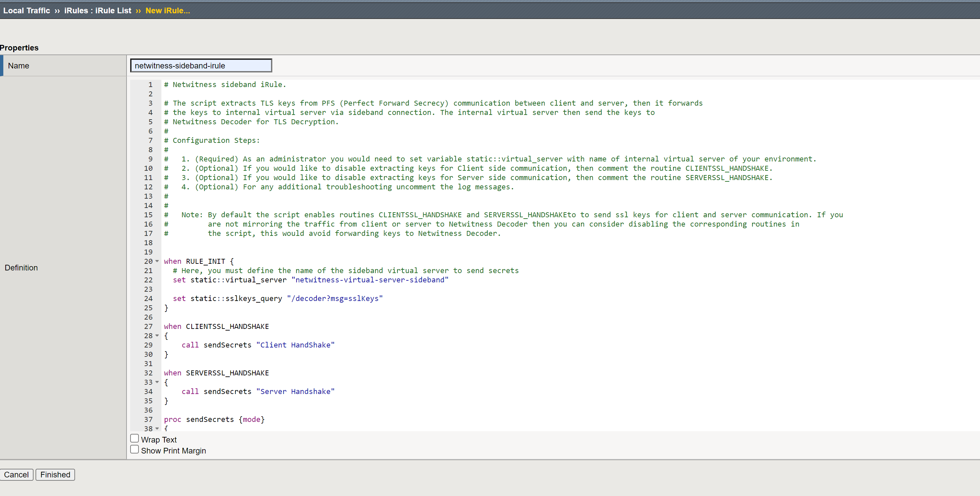Screen dimensions: 980x496
Task: Collapse the CLIENTSSL_HANDSHAKE block at line 28
Action: tap(157, 335)
